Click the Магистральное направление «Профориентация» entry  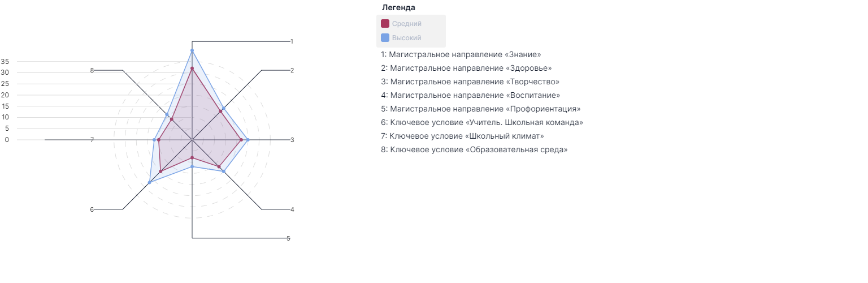[x=481, y=109]
